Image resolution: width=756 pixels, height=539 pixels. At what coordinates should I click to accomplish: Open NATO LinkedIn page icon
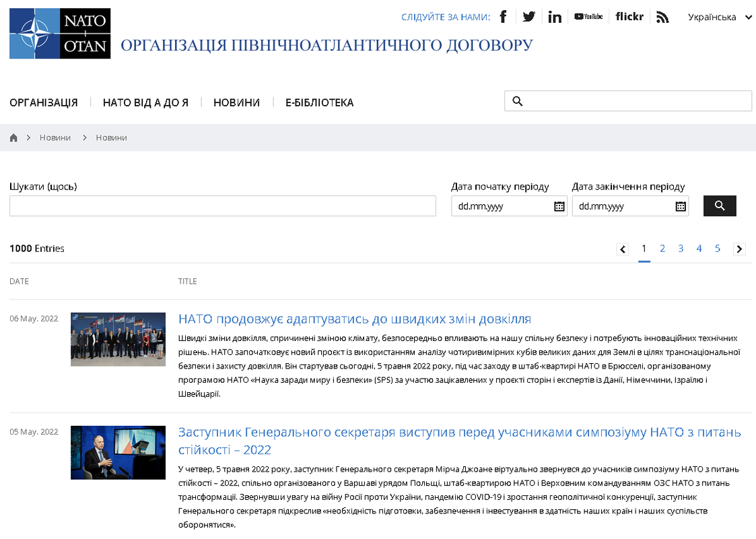[555, 18]
